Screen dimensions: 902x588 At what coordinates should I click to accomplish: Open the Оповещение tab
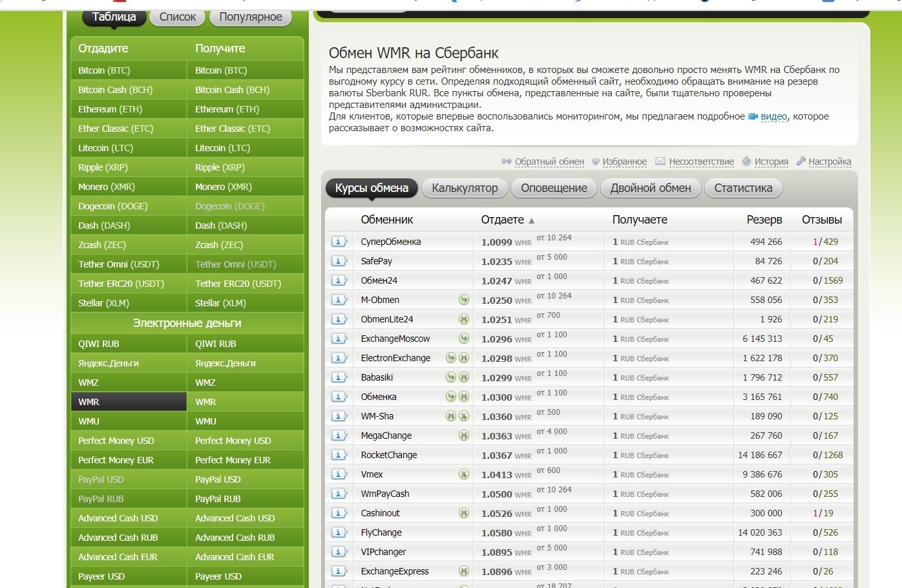554,188
